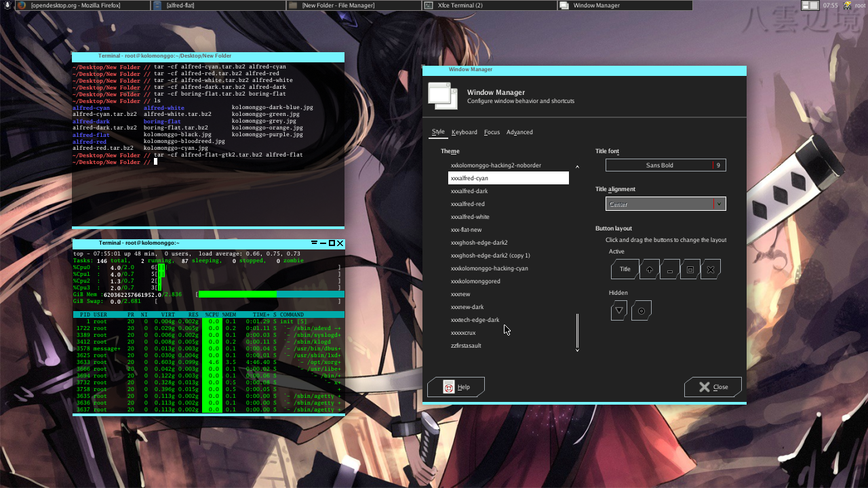Image resolution: width=868 pixels, height=488 pixels.
Task: Click kolomonggo-bloodreed.jpg in terminal output
Action: click(184, 142)
